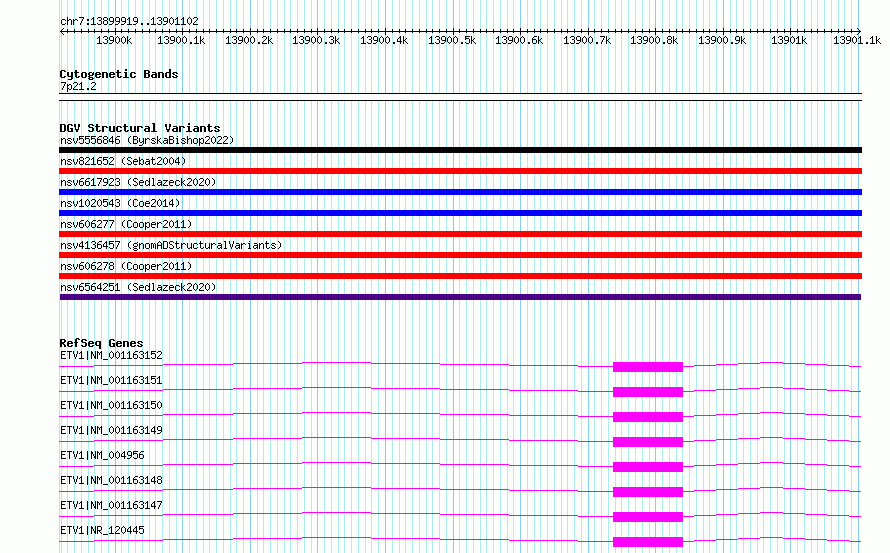The image size is (890, 553).
Task: Click the 13901k ruler tick label
Action: tap(790, 40)
